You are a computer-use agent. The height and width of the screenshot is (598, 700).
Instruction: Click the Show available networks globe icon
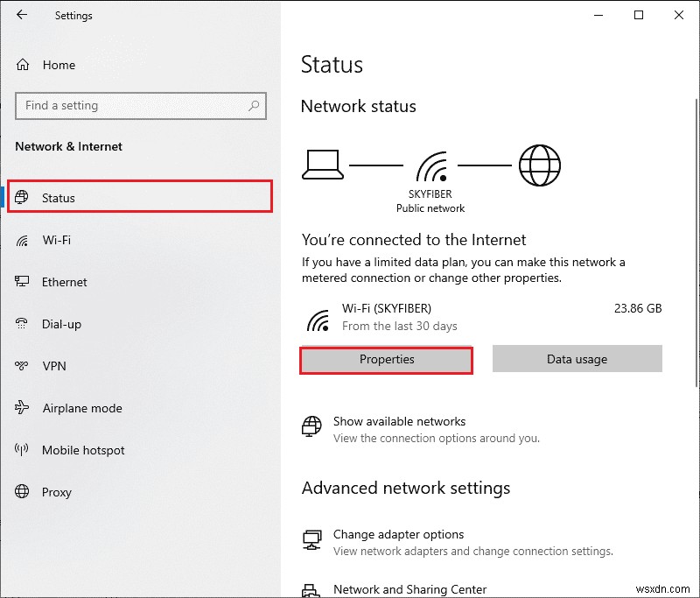311,427
